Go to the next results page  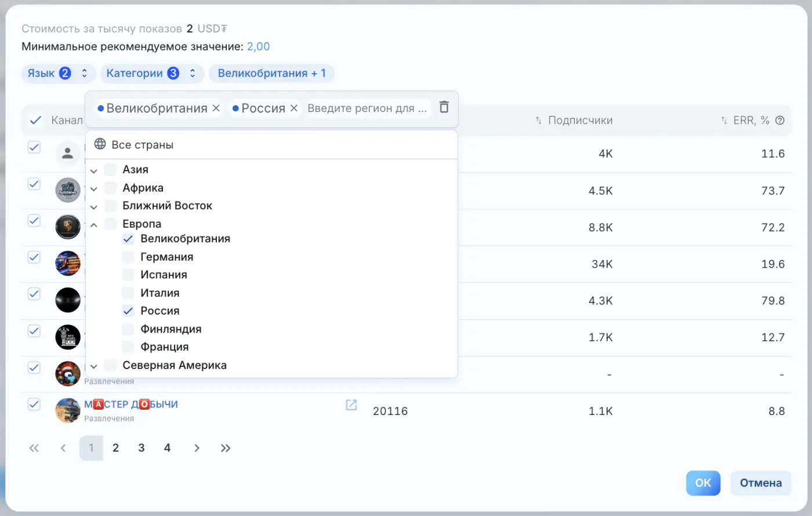pyautogui.click(x=197, y=448)
